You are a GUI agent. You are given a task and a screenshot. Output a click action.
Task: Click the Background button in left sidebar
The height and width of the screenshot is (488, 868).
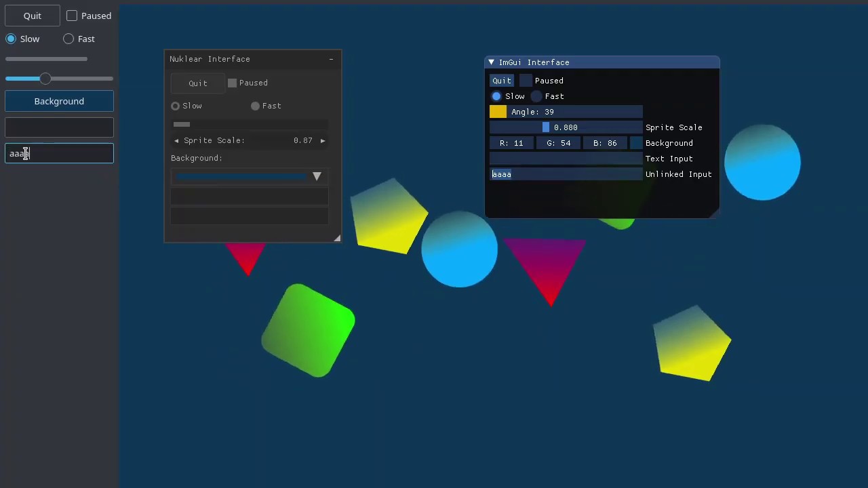click(x=59, y=101)
